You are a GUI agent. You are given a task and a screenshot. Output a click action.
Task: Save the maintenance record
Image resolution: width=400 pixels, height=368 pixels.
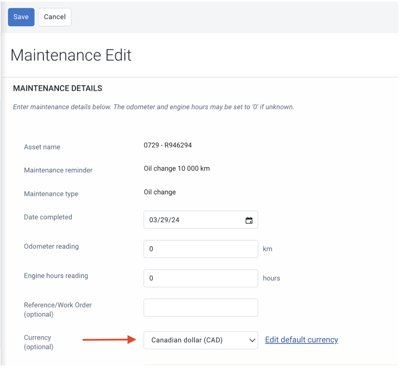point(21,17)
